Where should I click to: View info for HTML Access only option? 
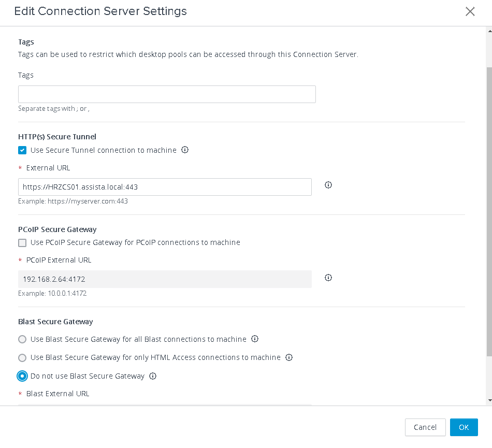pyautogui.click(x=289, y=357)
